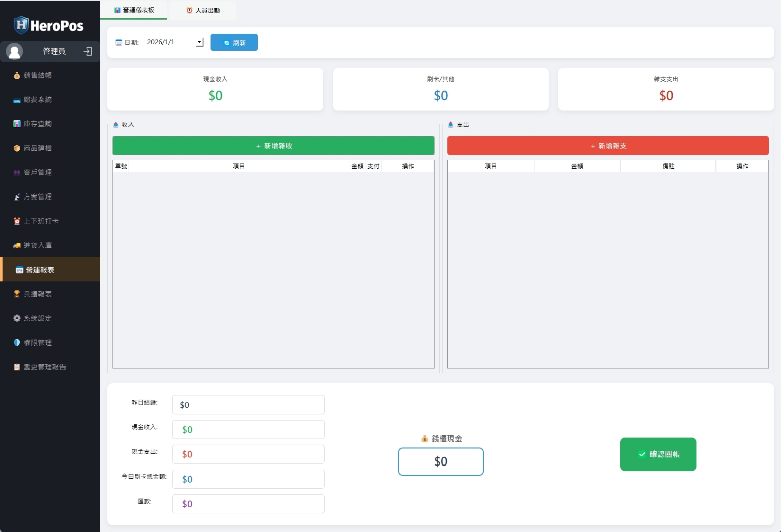Image resolution: width=781 pixels, height=532 pixels.
Task: Select the 營運儀表板 tab
Action: [x=134, y=10]
